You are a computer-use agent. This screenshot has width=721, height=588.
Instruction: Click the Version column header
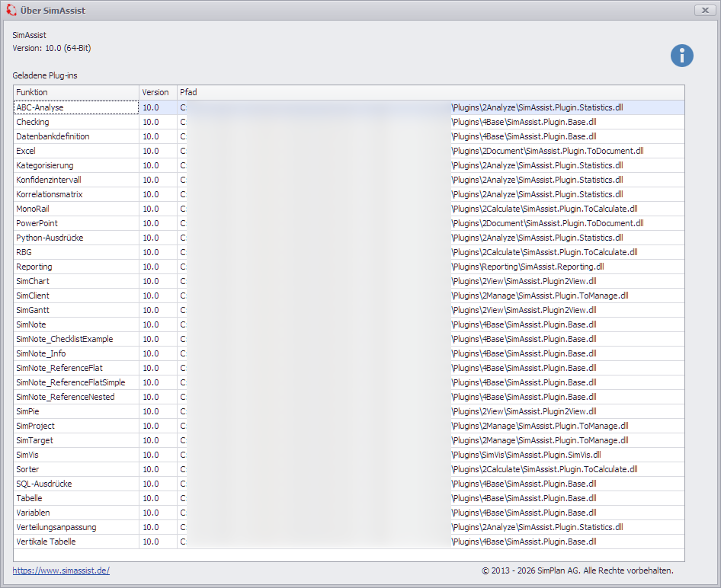pos(157,92)
